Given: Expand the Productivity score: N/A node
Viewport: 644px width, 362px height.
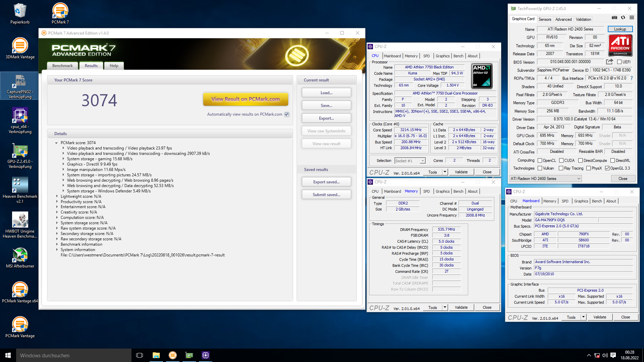Looking at the screenshot, I should tap(57, 202).
